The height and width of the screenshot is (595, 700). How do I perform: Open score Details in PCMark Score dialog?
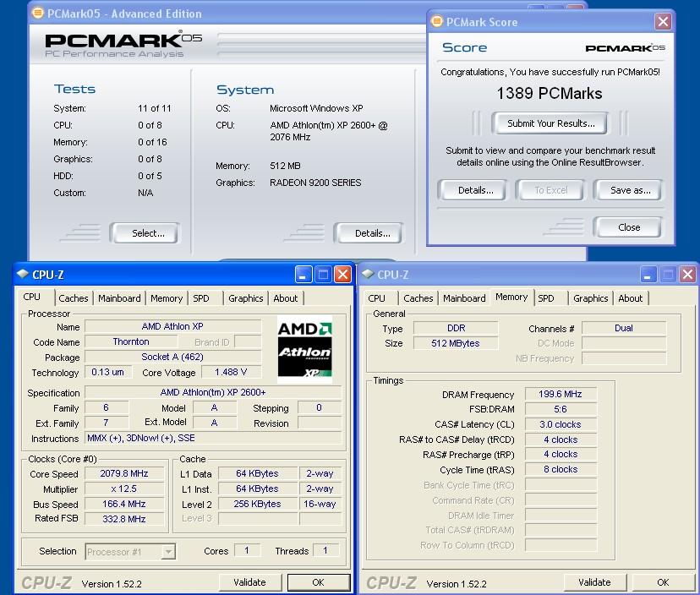475,190
